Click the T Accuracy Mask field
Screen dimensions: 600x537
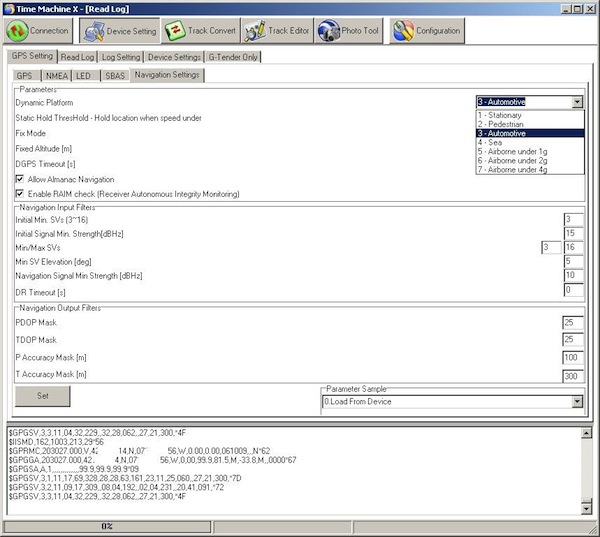coord(573,376)
